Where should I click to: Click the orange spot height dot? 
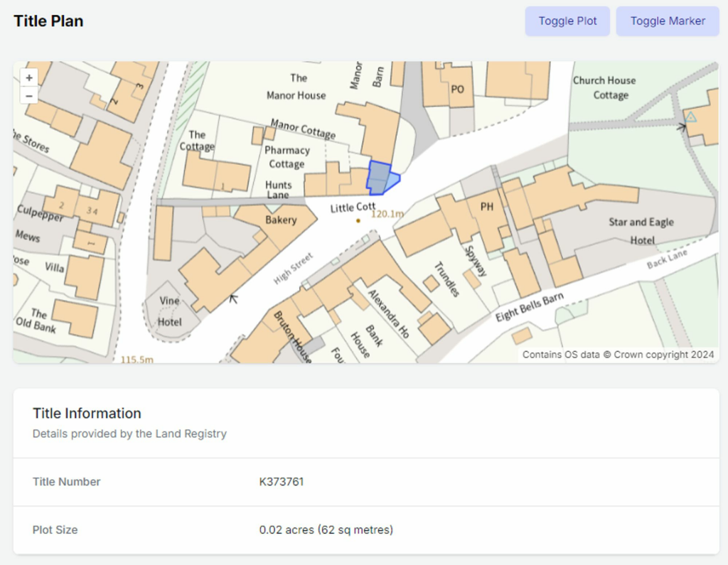[x=358, y=221]
